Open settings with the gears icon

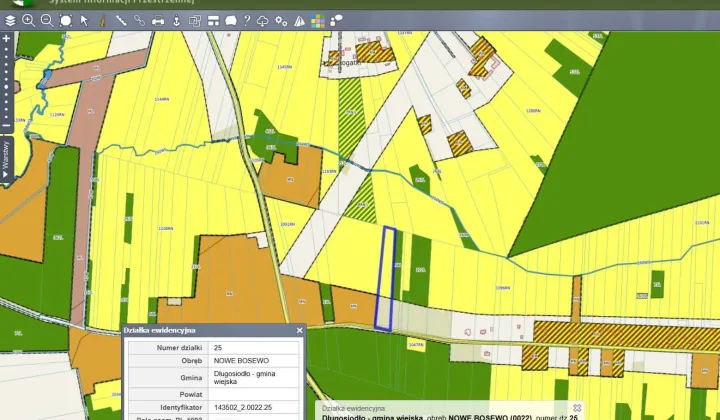point(281,20)
